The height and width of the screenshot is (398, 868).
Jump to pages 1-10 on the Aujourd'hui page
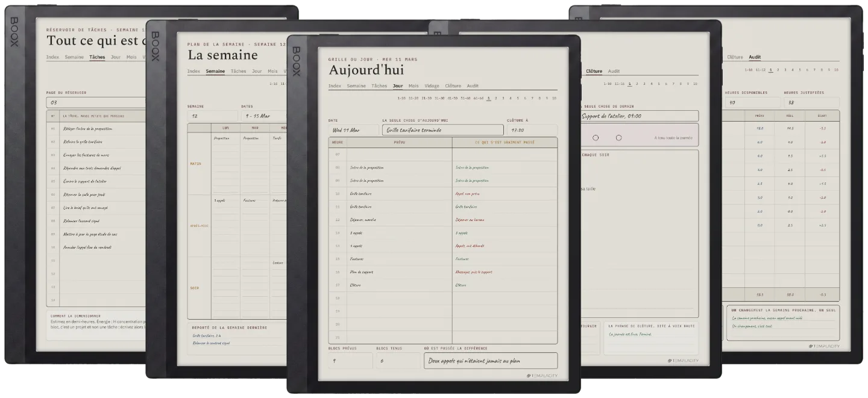point(403,98)
